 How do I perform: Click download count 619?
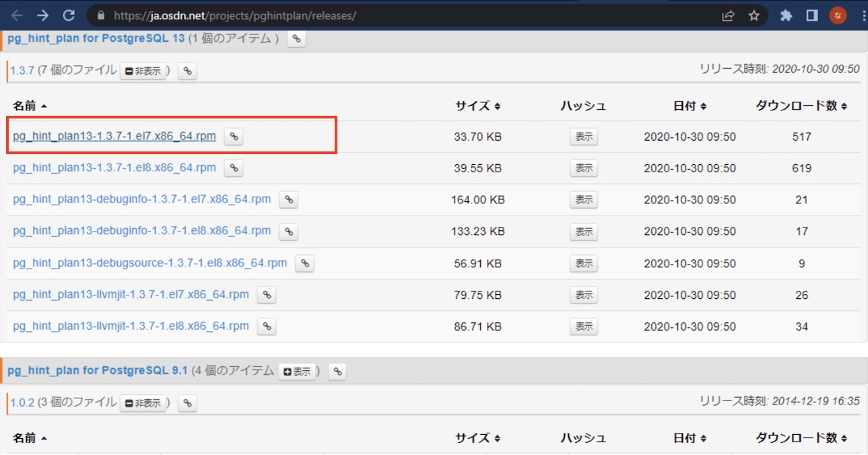(x=801, y=168)
